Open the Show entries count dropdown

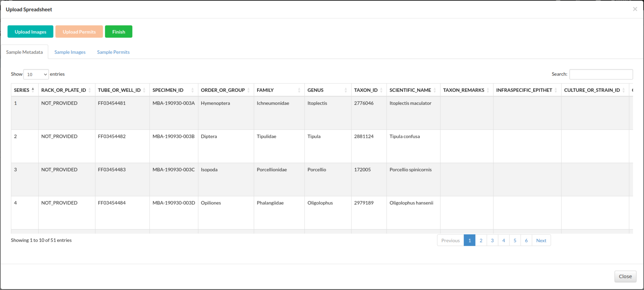(36, 74)
